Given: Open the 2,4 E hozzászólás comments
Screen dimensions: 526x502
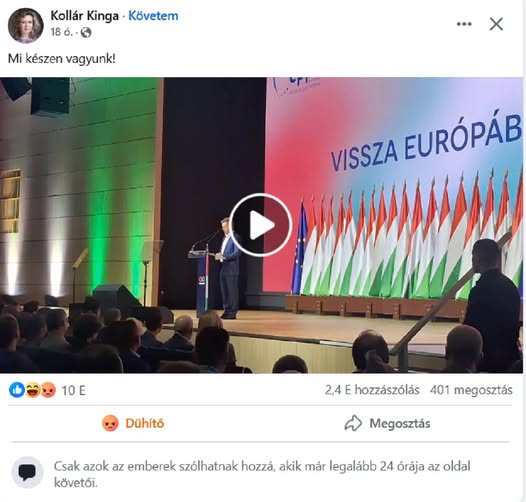Looking at the screenshot, I should (372, 390).
